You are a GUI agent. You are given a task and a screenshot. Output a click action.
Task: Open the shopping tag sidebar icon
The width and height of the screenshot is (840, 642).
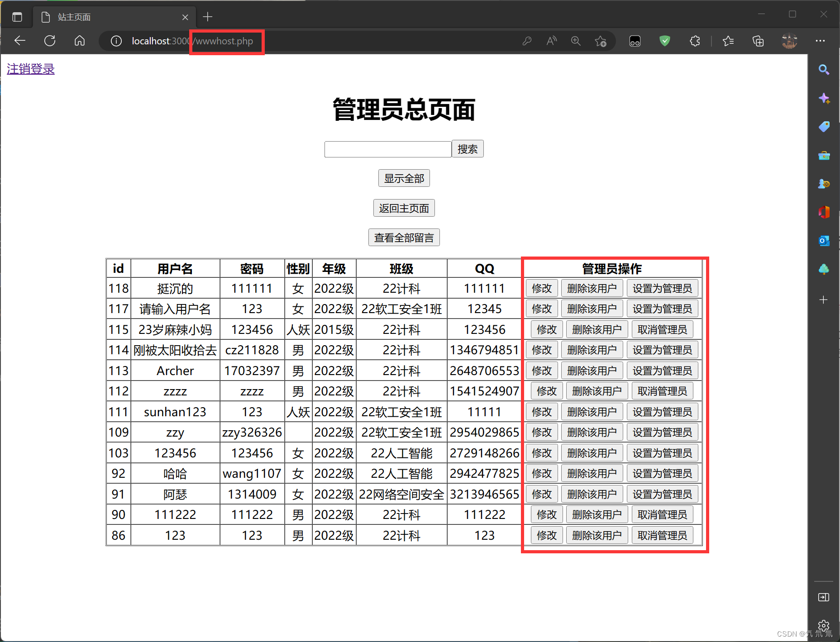pos(824,127)
